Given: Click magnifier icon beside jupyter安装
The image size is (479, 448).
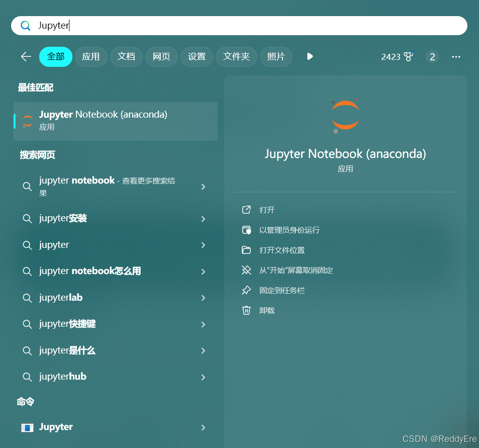Looking at the screenshot, I should 27,219.
